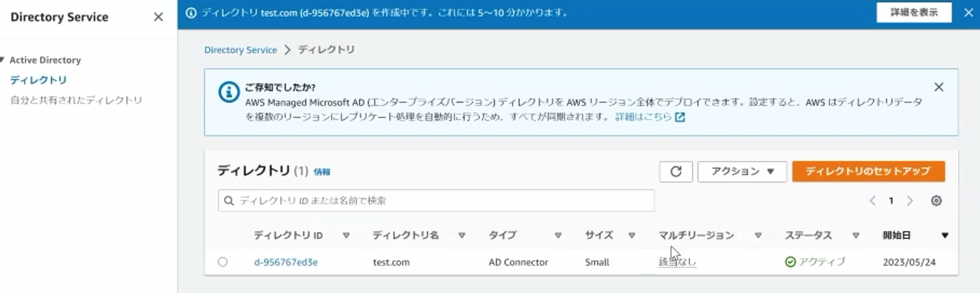Focus the directory ID or name search field
This screenshot has height=293, width=980.
[x=436, y=201]
